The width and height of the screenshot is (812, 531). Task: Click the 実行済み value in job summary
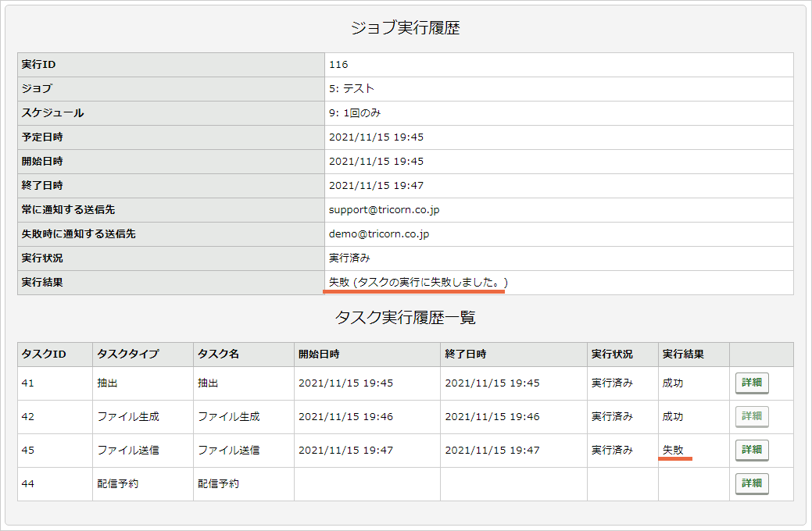(x=349, y=258)
